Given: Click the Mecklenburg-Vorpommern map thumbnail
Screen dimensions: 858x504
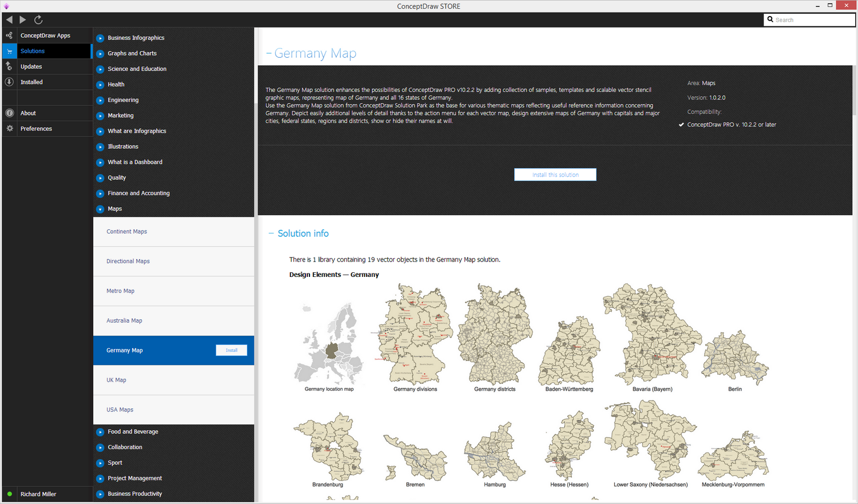Looking at the screenshot, I should coord(733,456).
